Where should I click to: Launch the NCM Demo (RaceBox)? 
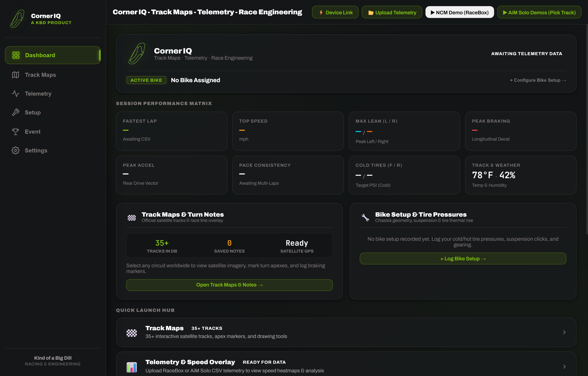(460, 12)
